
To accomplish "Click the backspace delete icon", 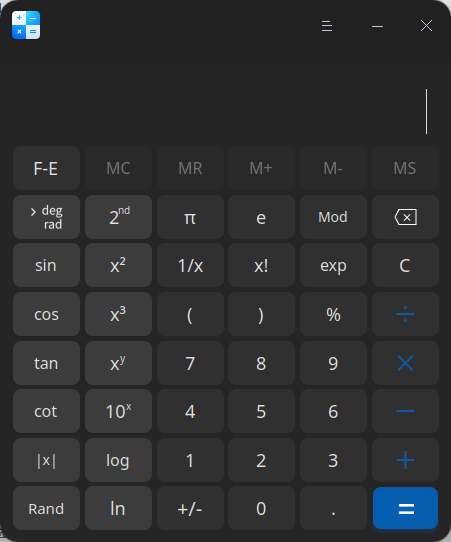I will [405, 217].
